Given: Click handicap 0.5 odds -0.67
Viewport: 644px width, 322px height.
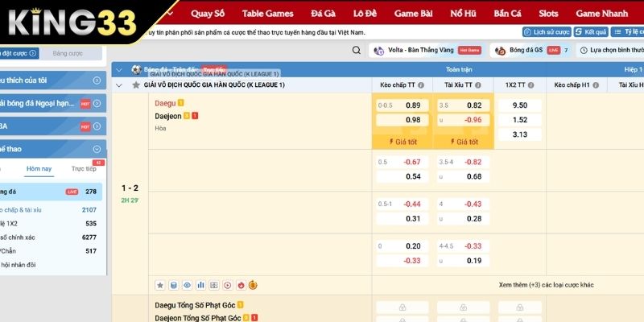Looking at the screenshot, I should [402, 162].
